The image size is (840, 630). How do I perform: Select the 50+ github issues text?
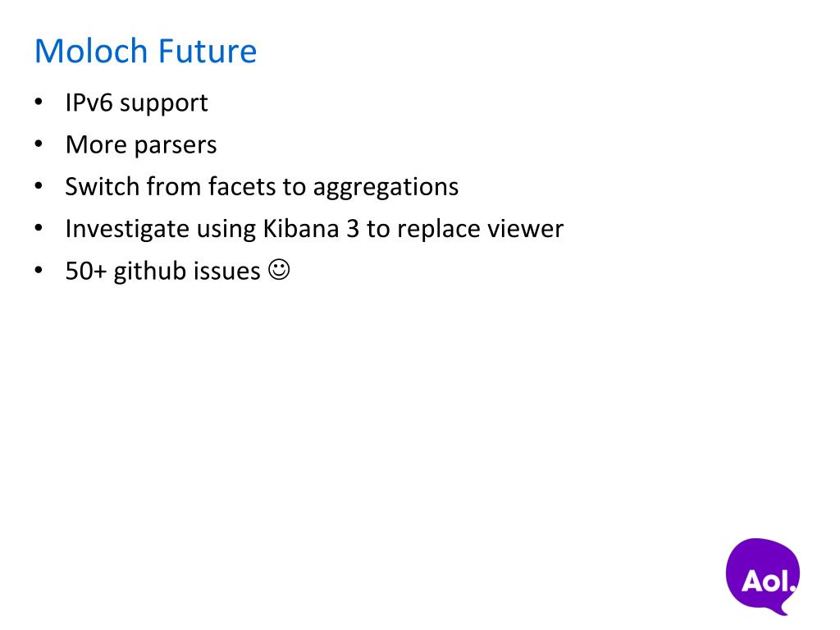[x=162, y=271]
